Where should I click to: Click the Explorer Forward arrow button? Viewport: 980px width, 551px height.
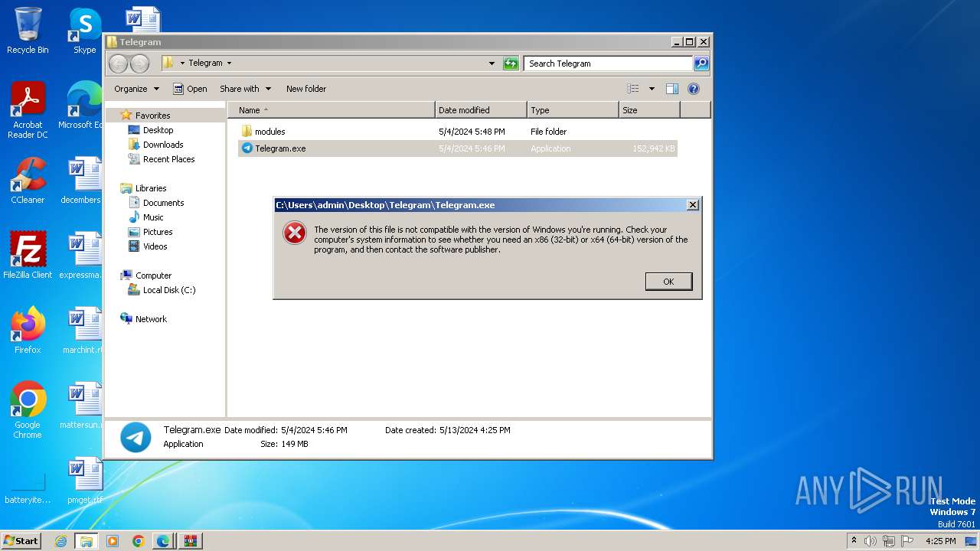coord(139,64)
